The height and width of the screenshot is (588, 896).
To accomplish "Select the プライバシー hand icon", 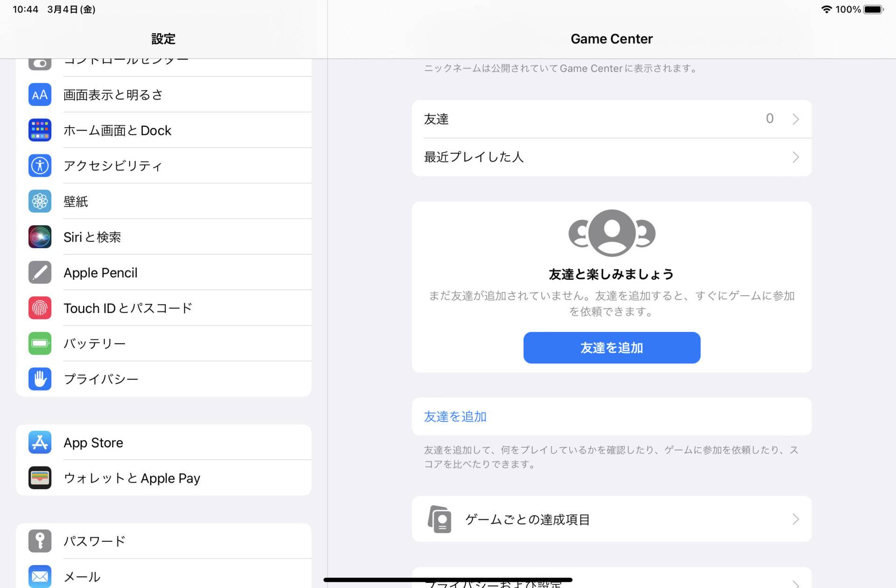I will tap(40, 379).
